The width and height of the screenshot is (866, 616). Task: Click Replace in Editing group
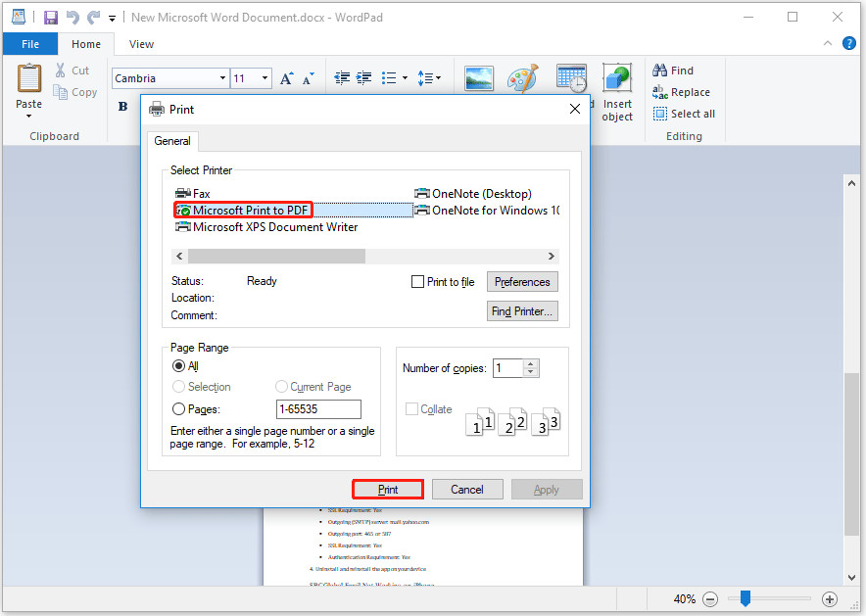pos(681,92)
